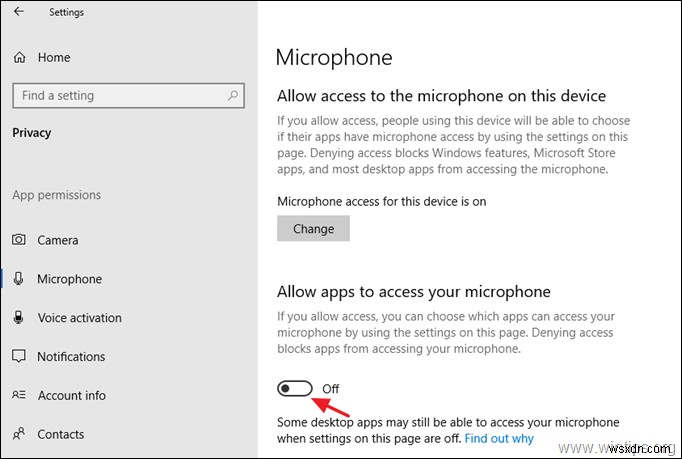Open the Find out why link
The width and height of the screenshot is (682, 459).
(x=499, y=438)
